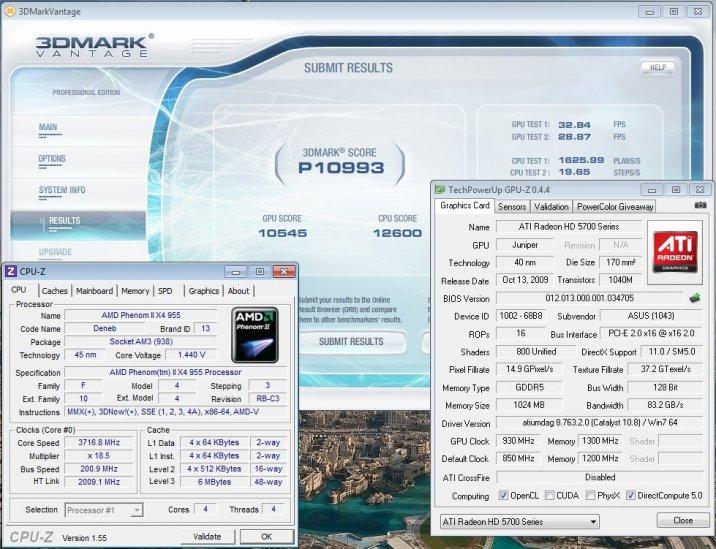The width and height of the screenshot is (716, 549).
Task: Open the Mainboard tab in CPU-Z
Action: click(x=95, y=291)
